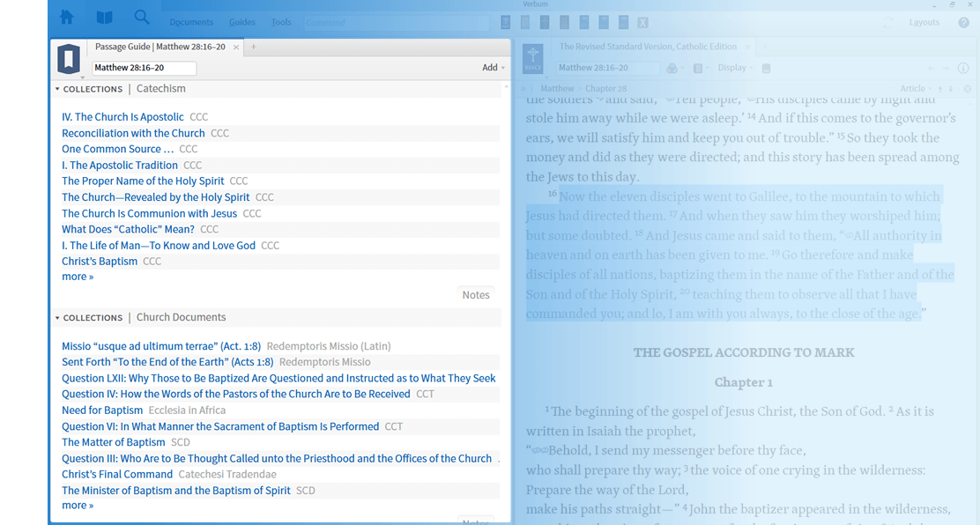
Task: Open 'Sent Forth To the End of the Earth' link
Action: pos(167,362)
